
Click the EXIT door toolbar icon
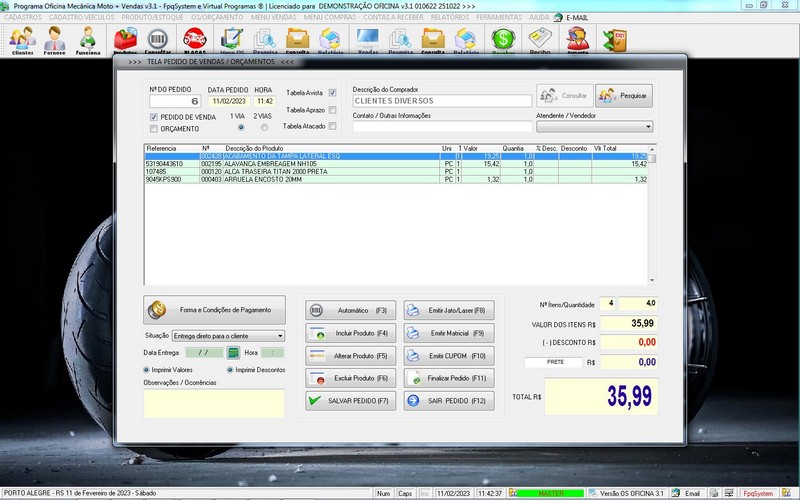pos(614,39)
